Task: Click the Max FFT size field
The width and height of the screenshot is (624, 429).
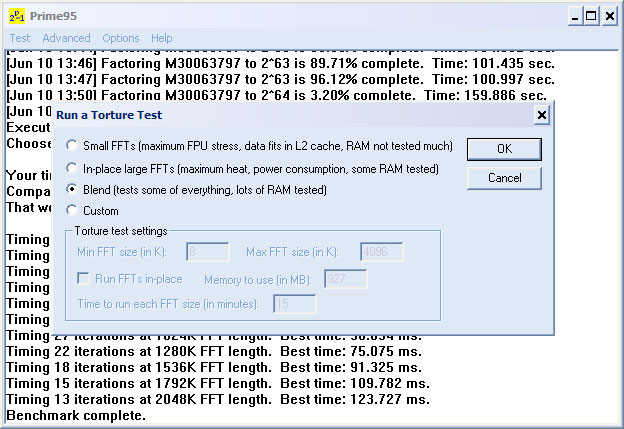Action: tap(381, 252)
